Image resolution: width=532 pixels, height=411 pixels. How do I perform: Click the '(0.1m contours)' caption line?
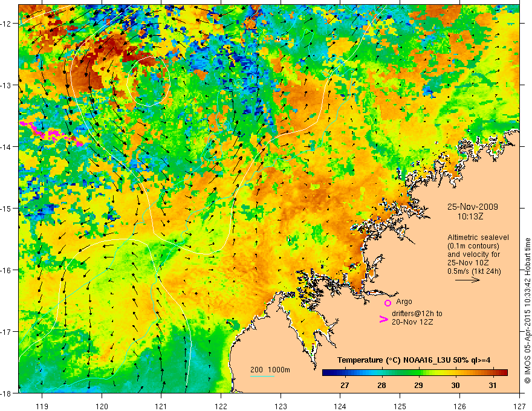tap(473, 246)
